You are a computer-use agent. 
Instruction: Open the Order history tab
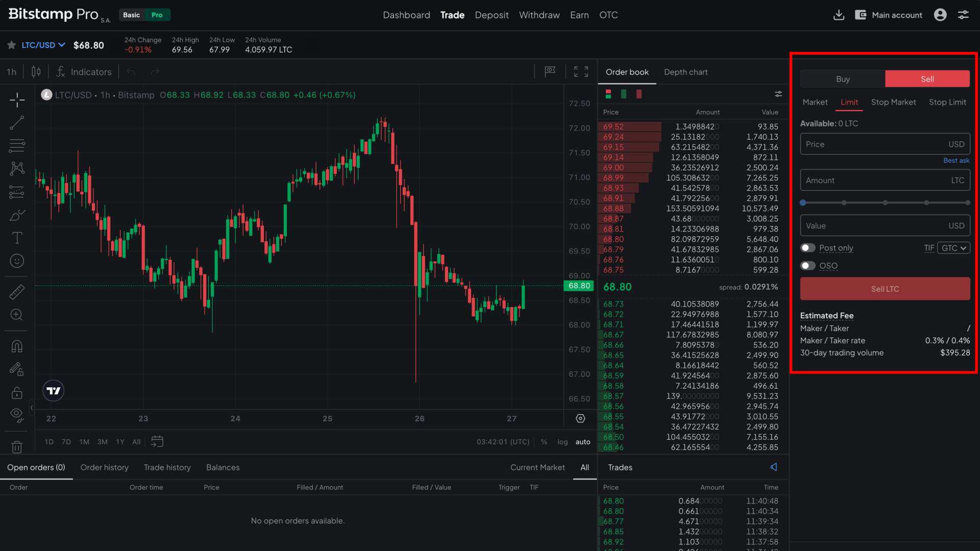104,467
